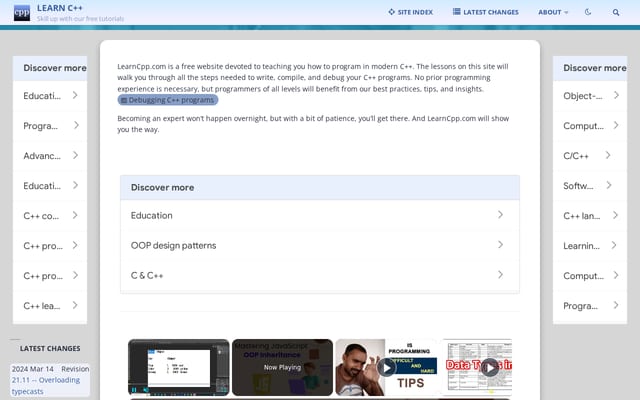Click the chevron beside C & C++

coord(500,275)
